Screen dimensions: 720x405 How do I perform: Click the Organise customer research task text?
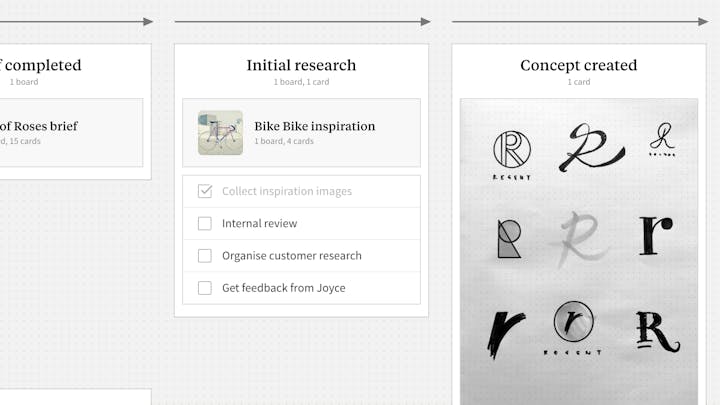[292, 256]
